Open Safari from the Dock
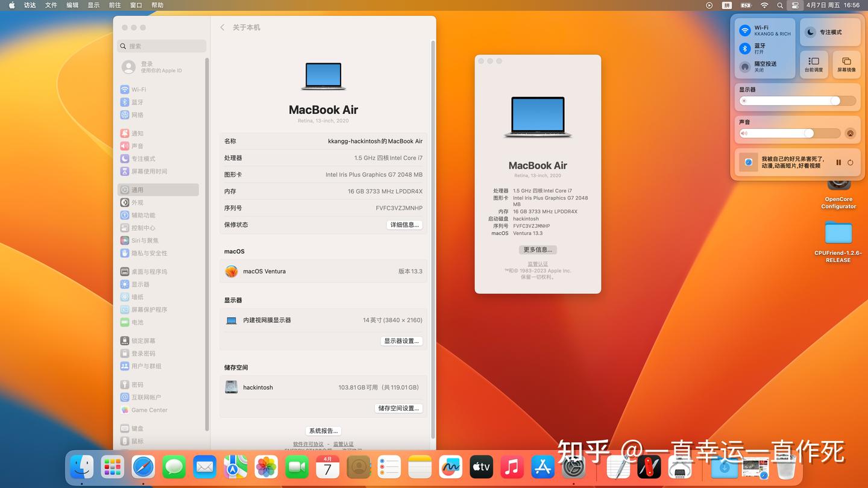This screenshot has height=488, width=868. point(143,467)
